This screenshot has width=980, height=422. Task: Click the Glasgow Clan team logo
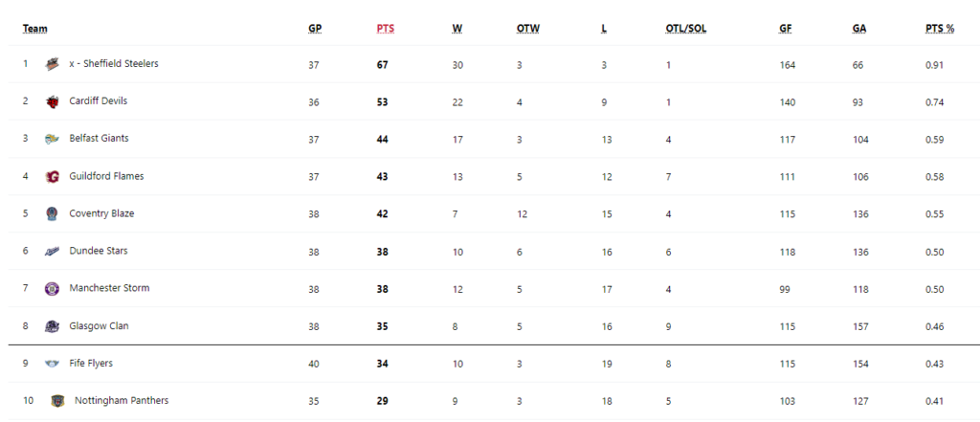52,326
